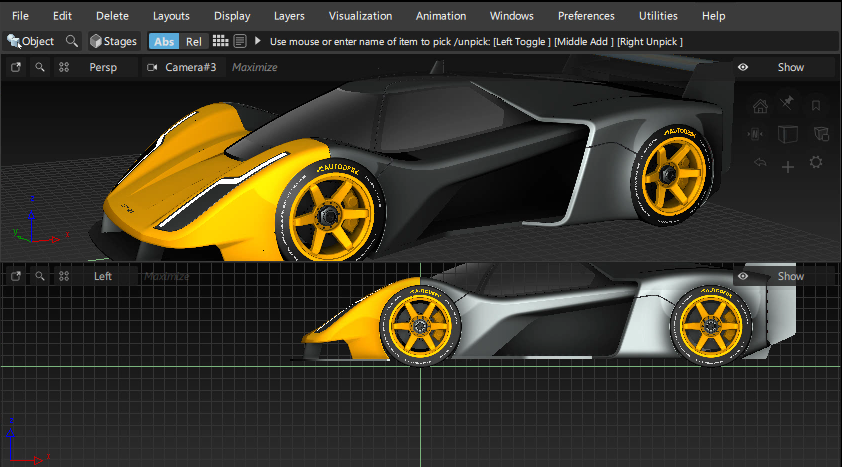Toggle Show eye in the Left window
The height and width of the screenshot is (467, 842).
[743, 276]
